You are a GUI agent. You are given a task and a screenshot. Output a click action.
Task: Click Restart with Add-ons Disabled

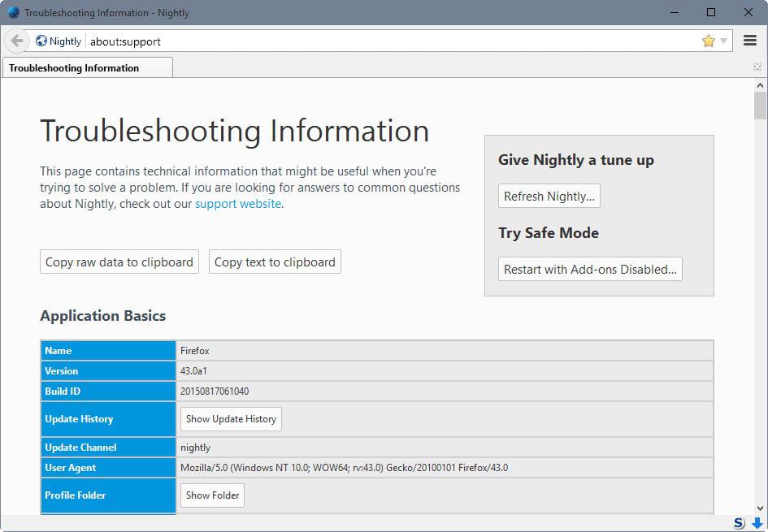(590, 269)
